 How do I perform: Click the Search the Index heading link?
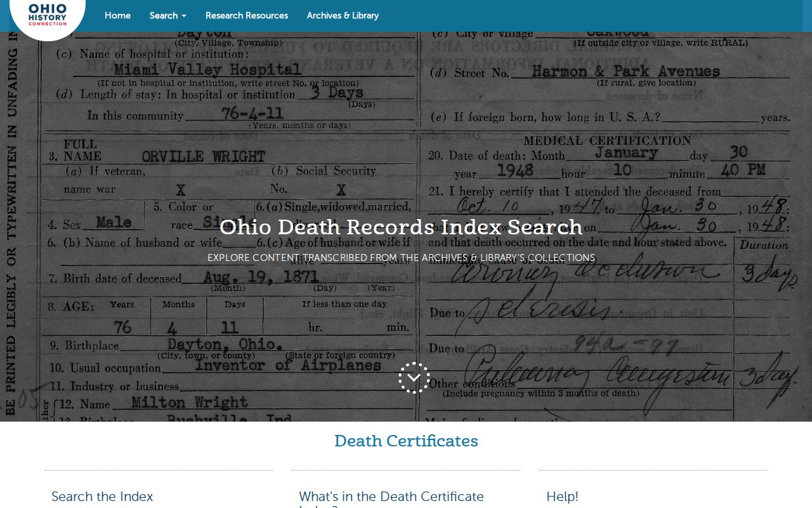tap(102, 497)
